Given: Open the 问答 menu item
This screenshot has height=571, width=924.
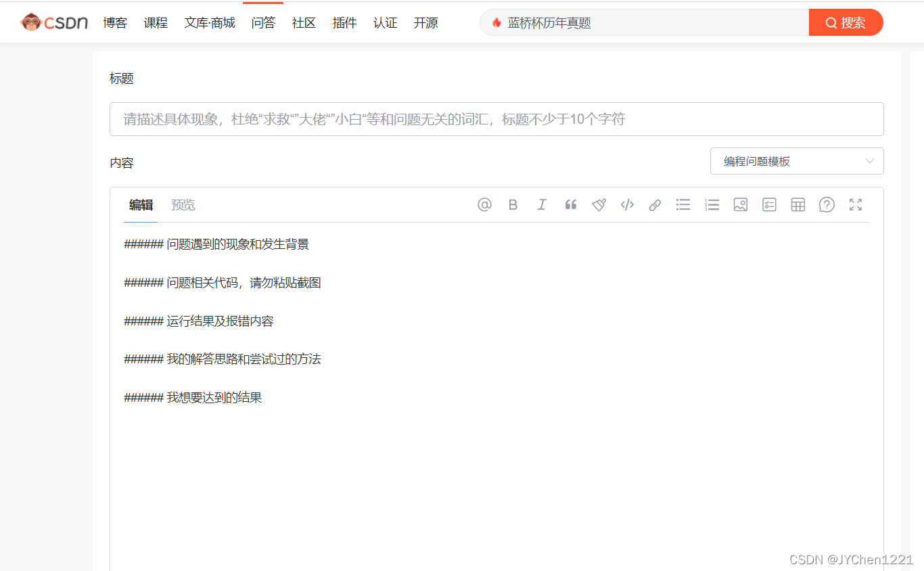Looking at the screenshot, I should click(263, 22).
